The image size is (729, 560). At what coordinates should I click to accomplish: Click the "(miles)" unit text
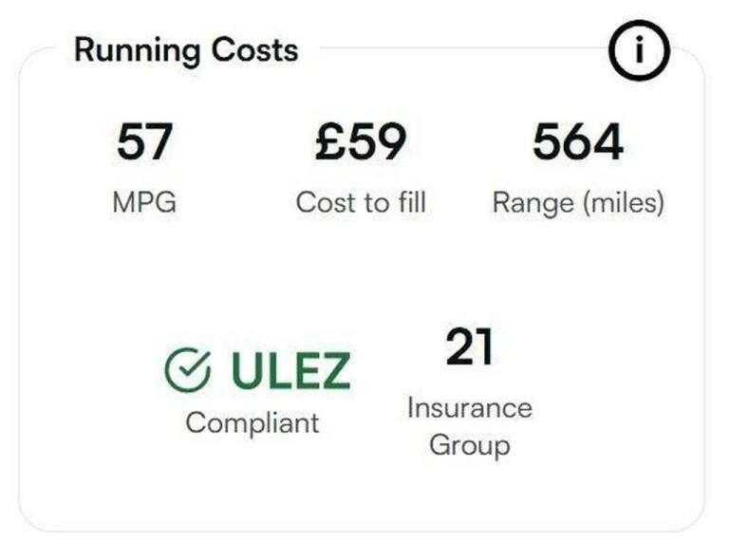622,202
